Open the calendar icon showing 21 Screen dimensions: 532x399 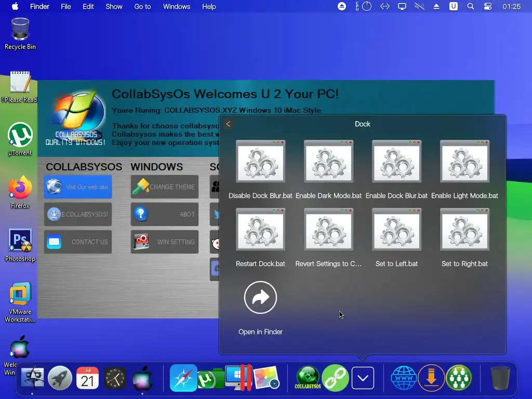click(x=87, y=378)
